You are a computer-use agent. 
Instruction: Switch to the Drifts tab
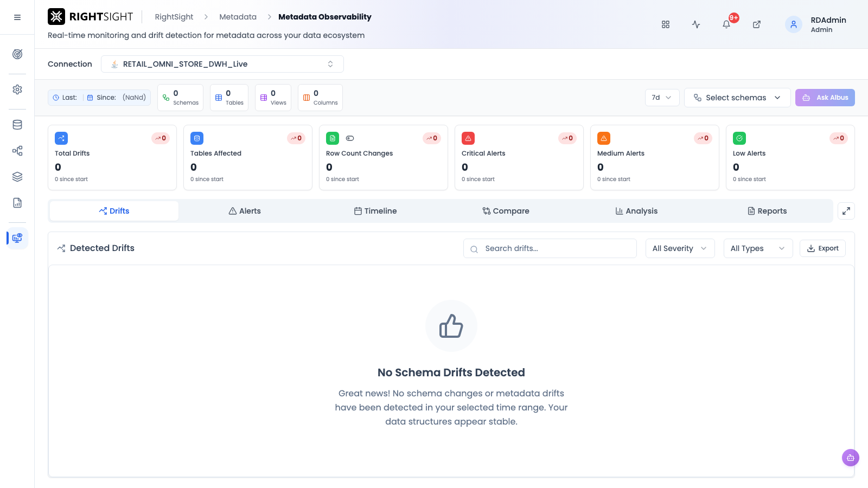114,211
